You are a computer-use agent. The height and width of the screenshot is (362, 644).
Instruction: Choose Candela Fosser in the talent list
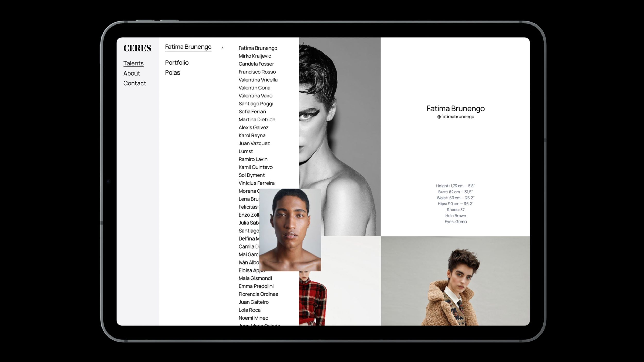click(256, 64)
